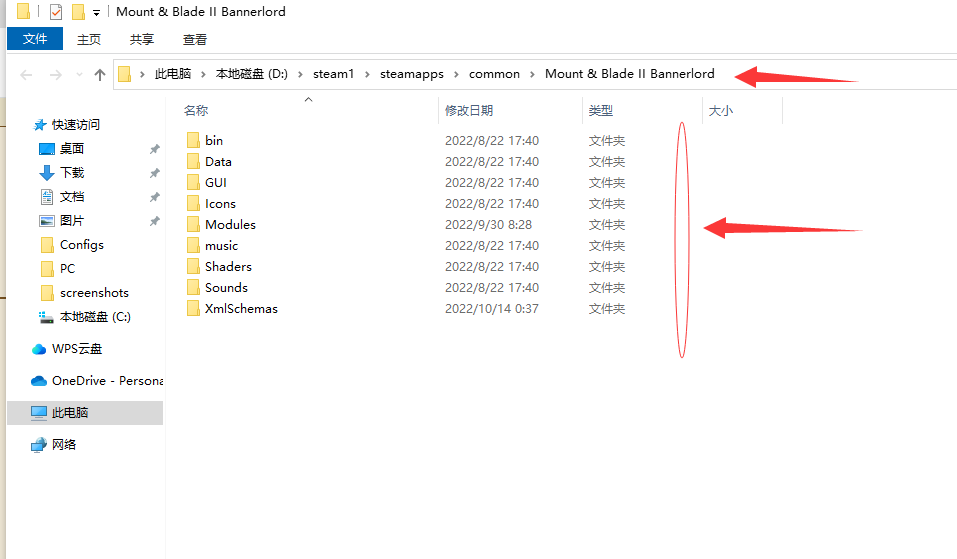Click OneDrive cloud icon in sidebar

point(39,381)
